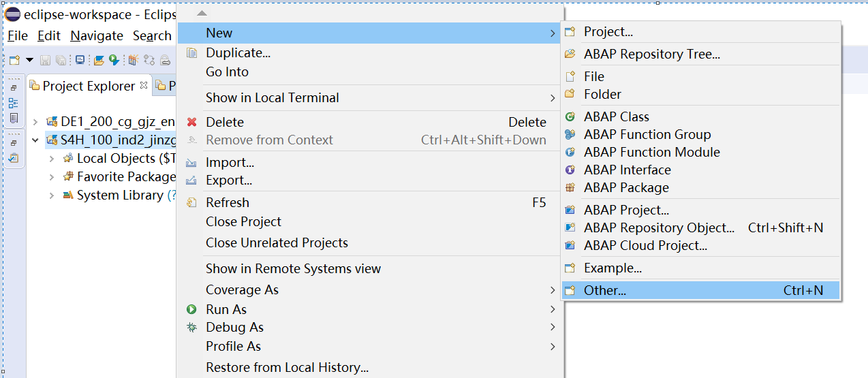Image resolution: width=868 pixels, height=378 pixels.
Task: Restore the lower minimized view stack
Action: [x=14, y=144]
